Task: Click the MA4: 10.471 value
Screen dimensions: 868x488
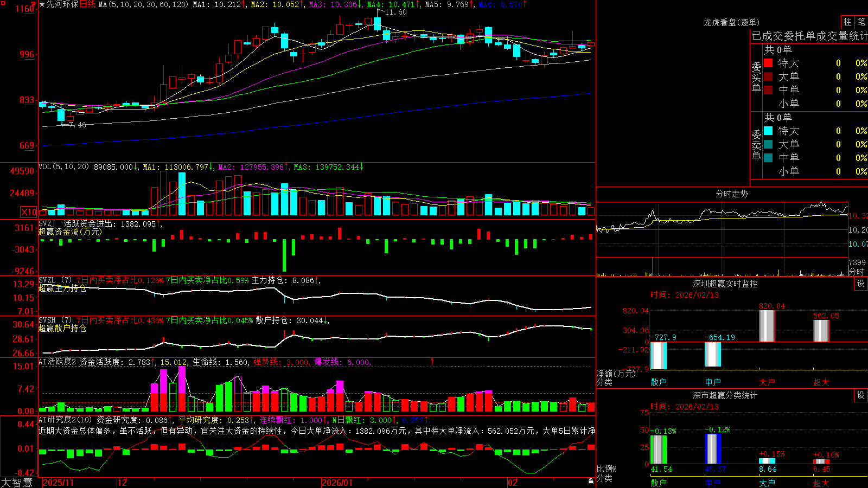Action: tap(391, 4)
